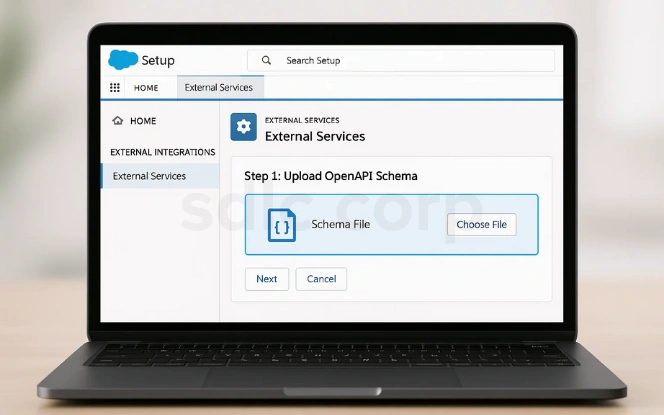Click the Choose File button
664x415 pixels.
tap(481, 224)
